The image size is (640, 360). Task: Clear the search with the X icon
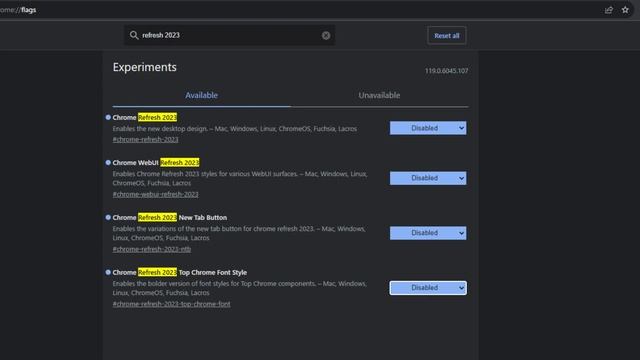point(326,36)
